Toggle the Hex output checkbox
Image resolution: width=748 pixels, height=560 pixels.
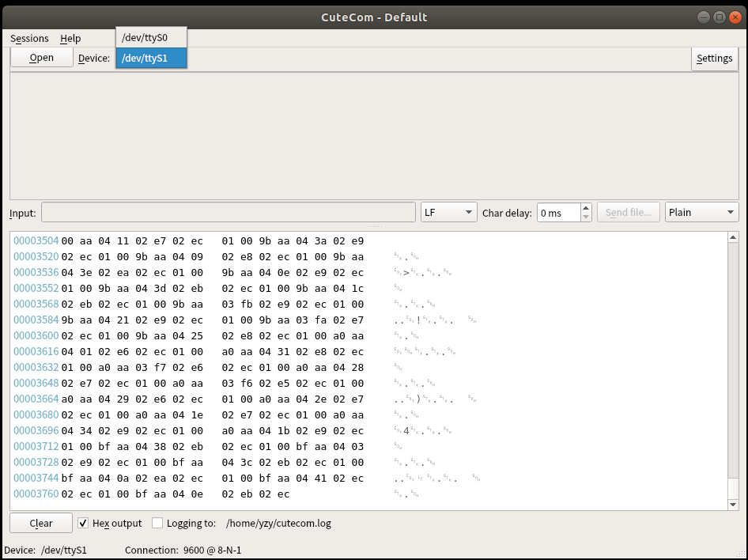pos(83,523)
